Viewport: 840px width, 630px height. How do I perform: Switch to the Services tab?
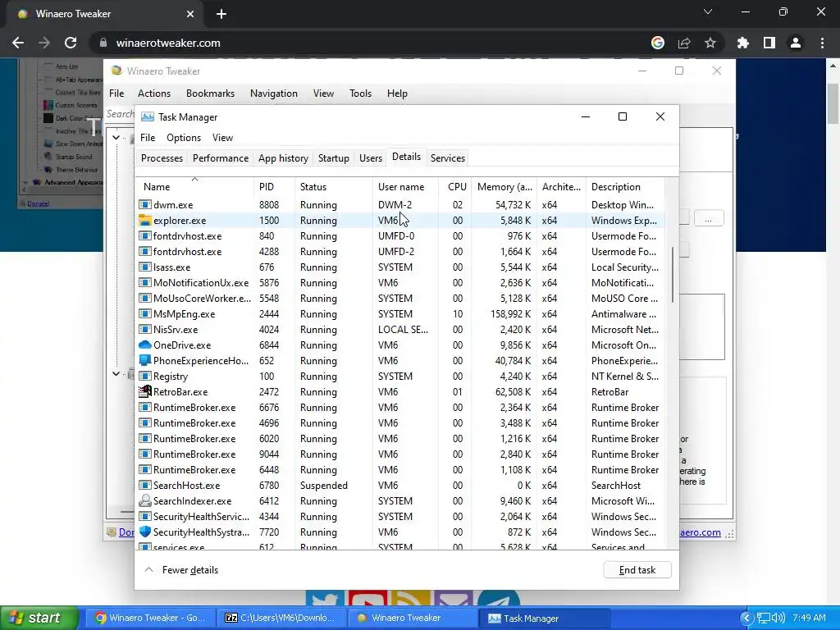pos(448,158)
